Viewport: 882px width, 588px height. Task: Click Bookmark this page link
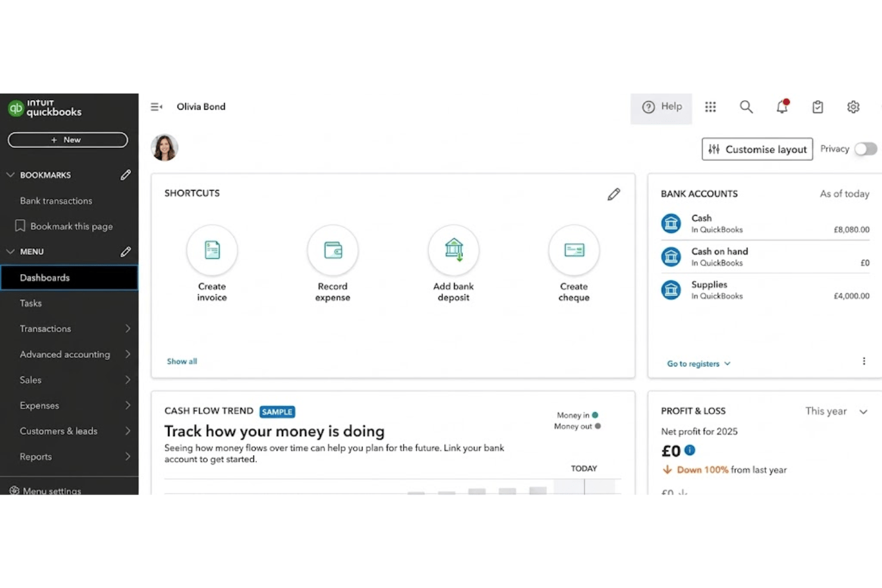(x=72, y=226)
